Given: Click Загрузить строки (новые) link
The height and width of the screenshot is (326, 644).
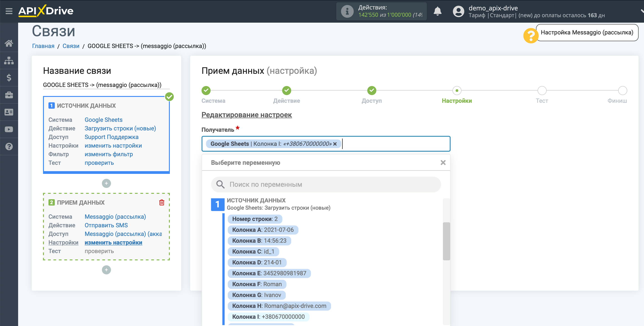Looking at the screenshot, I should point(120,128).
